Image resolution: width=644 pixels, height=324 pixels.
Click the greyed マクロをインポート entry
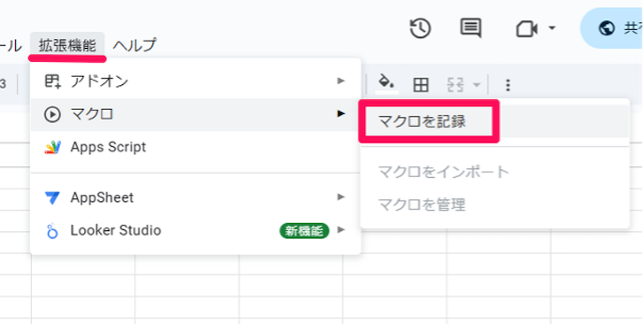click(x=495, y=172)
